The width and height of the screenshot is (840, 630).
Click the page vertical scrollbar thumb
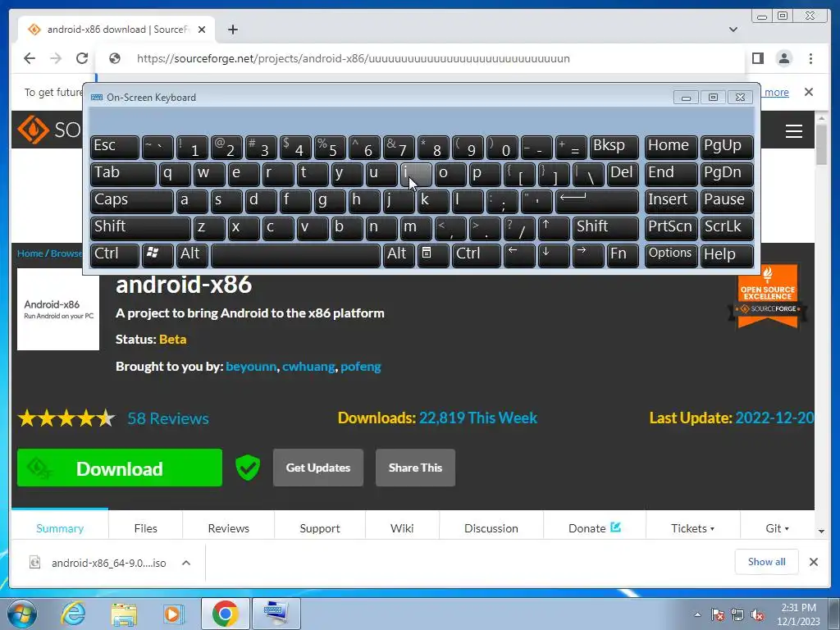tap(821, 144)
